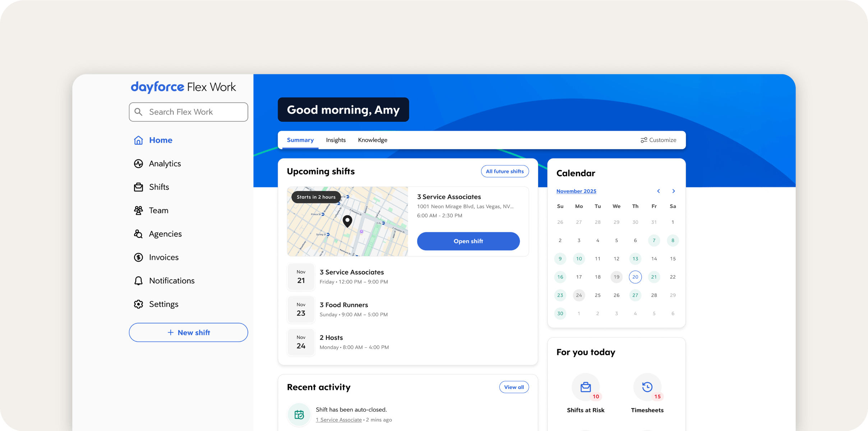View All future shifts

tap(505, 171)
